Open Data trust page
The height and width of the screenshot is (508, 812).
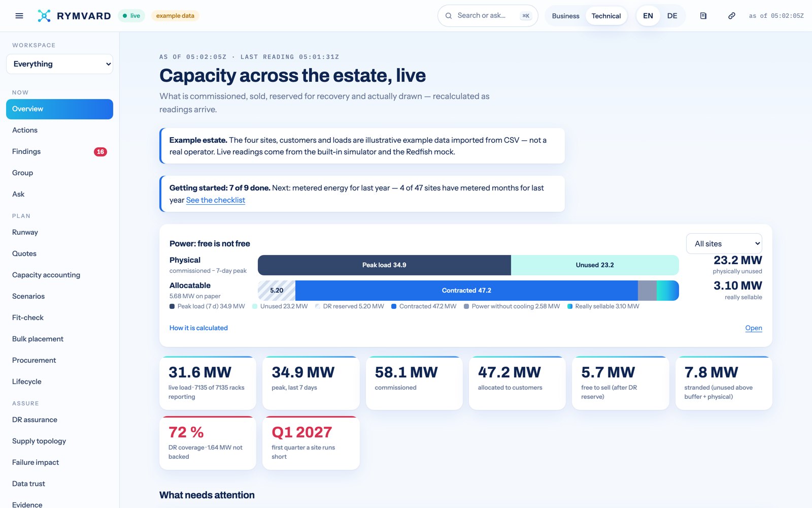[x=59, y=484]
